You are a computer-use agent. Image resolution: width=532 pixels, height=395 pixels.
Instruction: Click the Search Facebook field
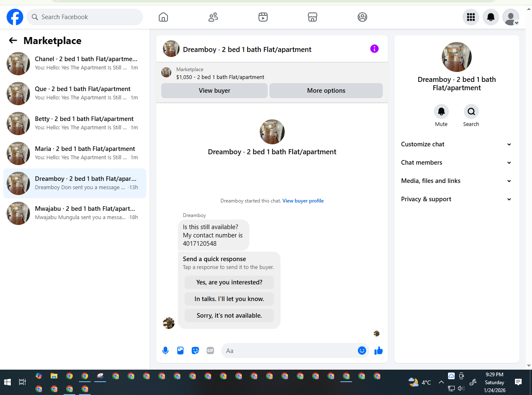85,17
